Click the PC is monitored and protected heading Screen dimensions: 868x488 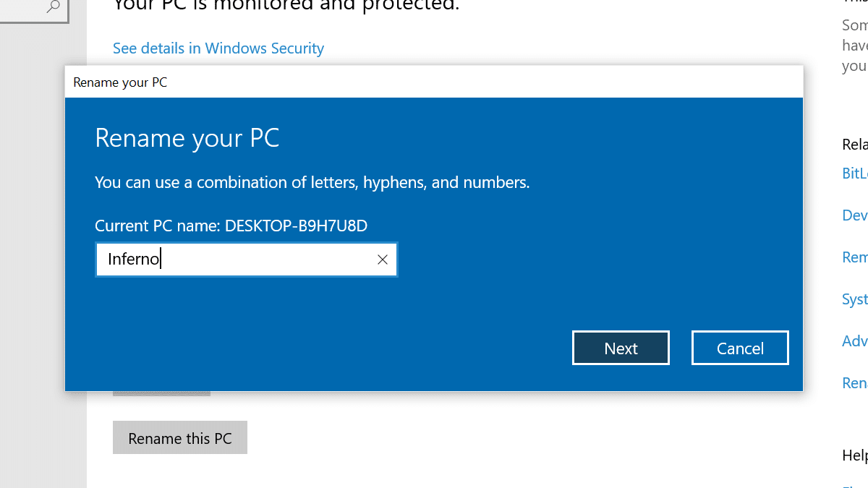pos(286,6)
